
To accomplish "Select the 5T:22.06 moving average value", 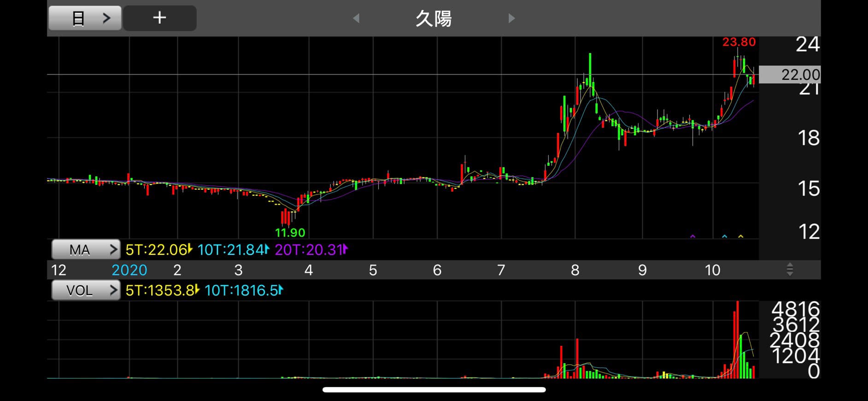I will (158, 250).
